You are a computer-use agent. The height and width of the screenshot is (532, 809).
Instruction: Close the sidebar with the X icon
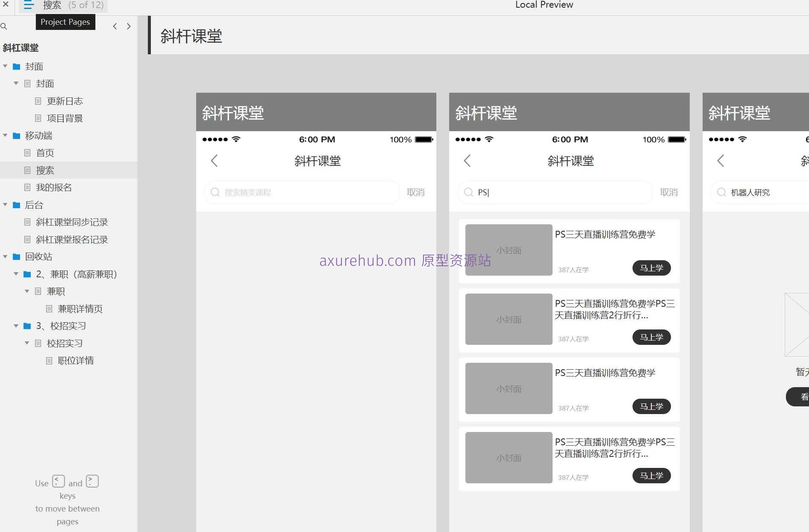click(6, 5)
